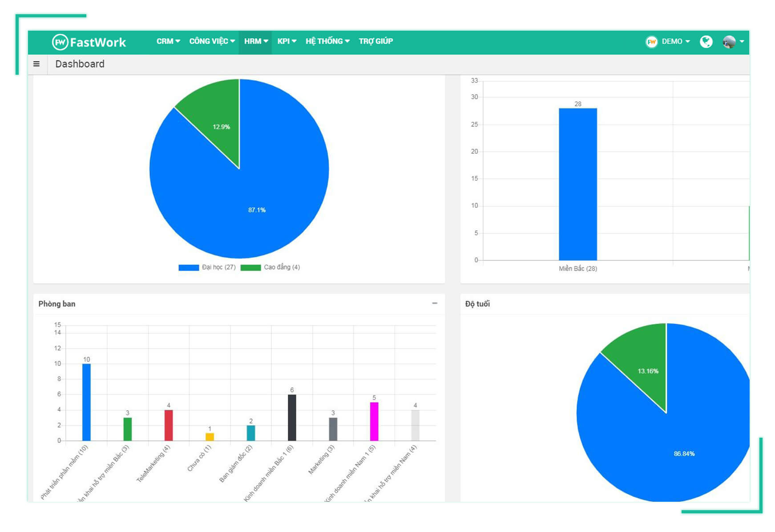The width and height of the screenshot is (775, 532).
Task: Click the FastWork logo
Action: click(89, 42)
